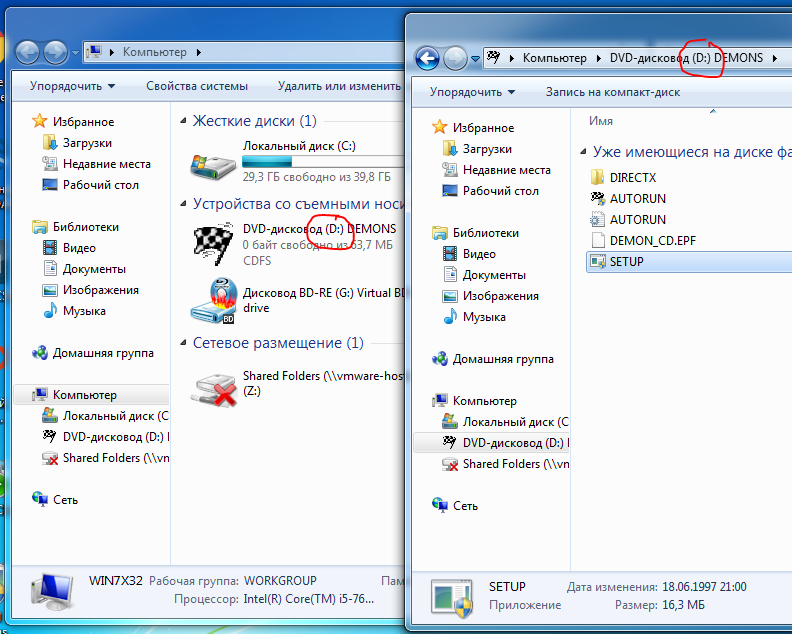Click Имя column header

pyautogui.click(x=601, y=121)
